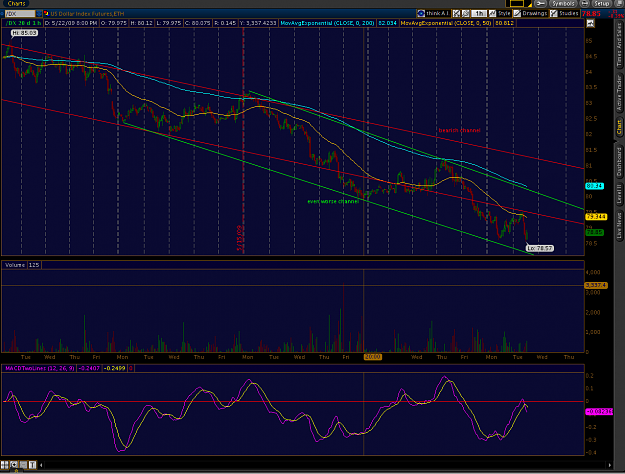The image size is (625, 474).
Task: Click the printer icon beside Setup
Action: point(584,4)
